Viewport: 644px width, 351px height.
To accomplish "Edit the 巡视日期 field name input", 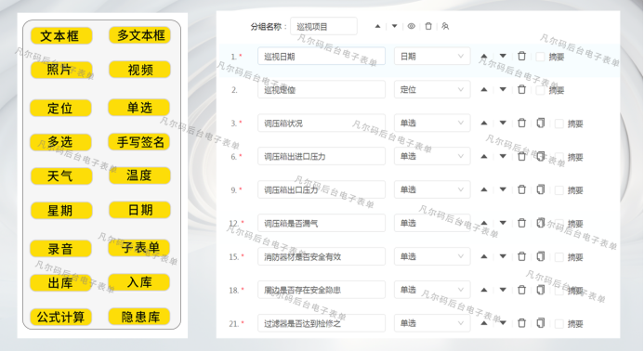I will click(322, 57).
